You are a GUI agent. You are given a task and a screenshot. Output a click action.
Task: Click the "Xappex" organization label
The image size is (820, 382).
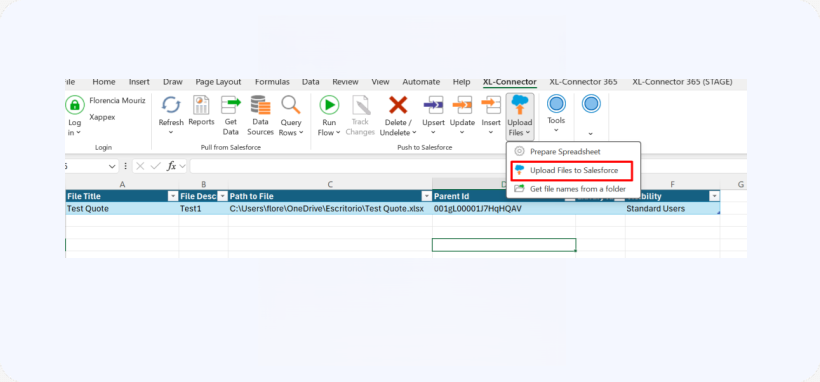(102, 117)
